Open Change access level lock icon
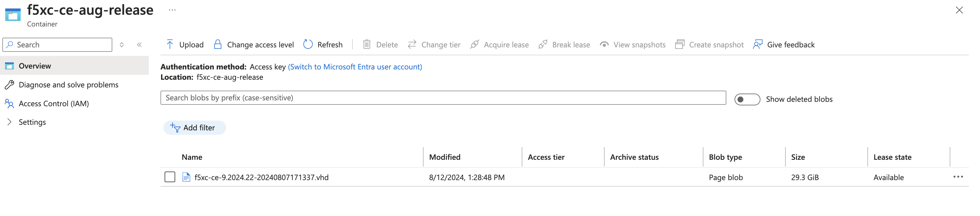This screenshot has height=216, width=980. [x=218, y=44]
